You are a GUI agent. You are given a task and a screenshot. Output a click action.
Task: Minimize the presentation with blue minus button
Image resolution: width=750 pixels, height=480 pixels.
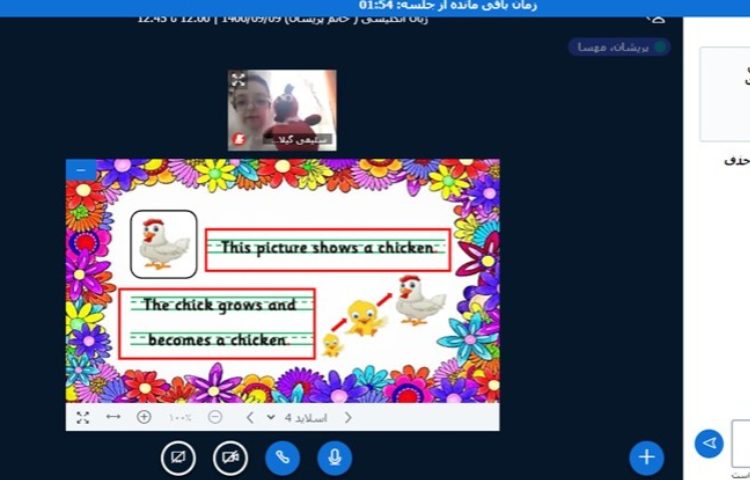pyautogui.click(x=81, y=171)
